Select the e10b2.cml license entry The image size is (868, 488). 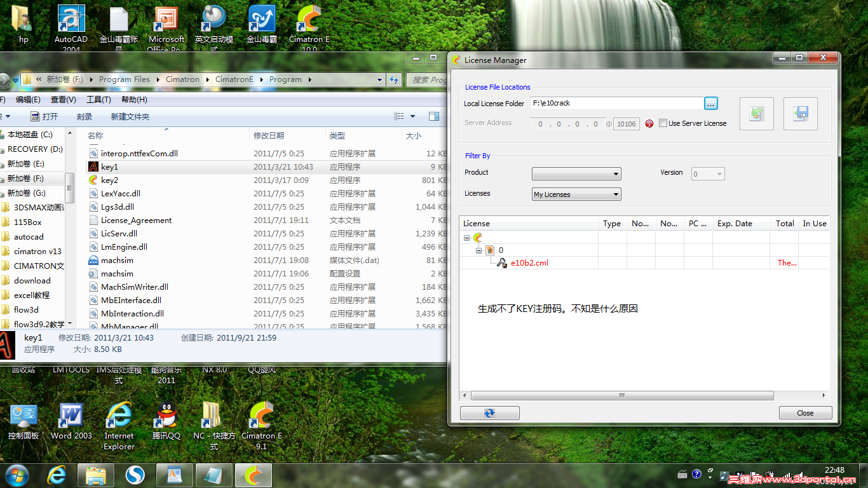(x=529, y=263)
